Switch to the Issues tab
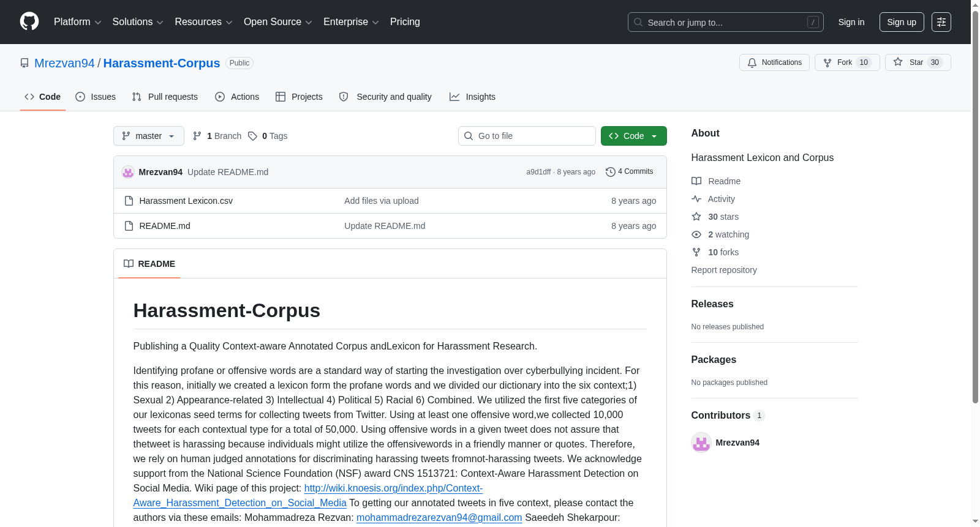Viewport: 980px width, 527px height. tap(96, 97)
